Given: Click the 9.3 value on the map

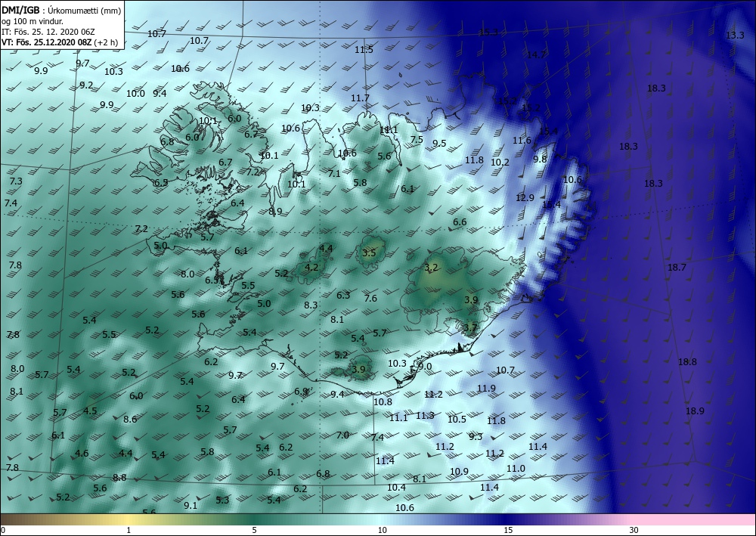Looking at the screenshot, I should (476, 437).
